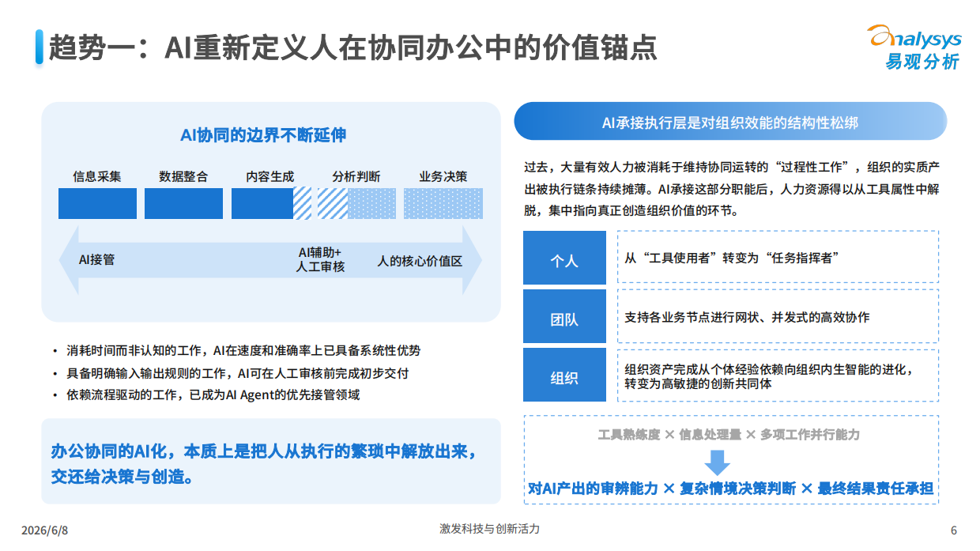The height and width of the screenshot is (551, 980).
Task: Click the 人的核心价值区 text
Action: [420, 261]
